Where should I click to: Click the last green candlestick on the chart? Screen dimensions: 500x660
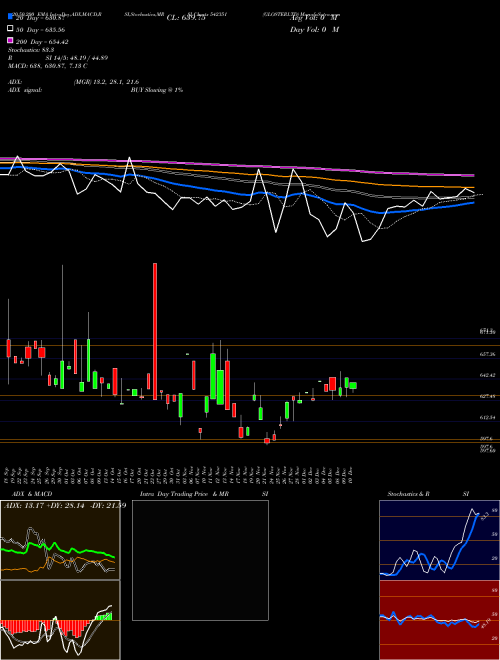tap(353, 386)
